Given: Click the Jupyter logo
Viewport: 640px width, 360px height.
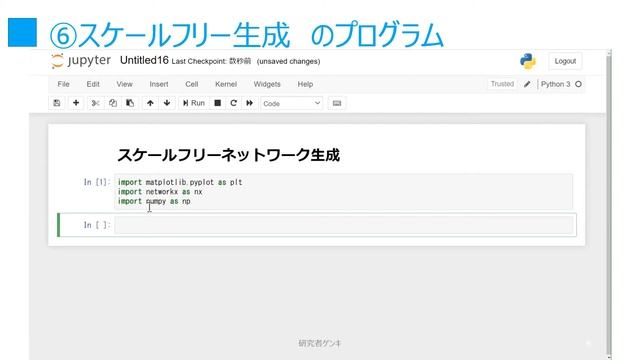Looking at the screenshot, I should pyautogui.click(x=81, y=61).
